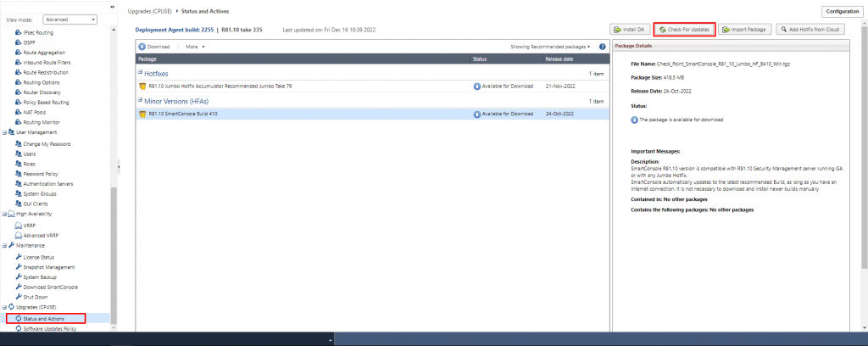Image resolution: width=868 pixels, height=346 pixels.
Task: Click the Upgrades (CPUSE) refresh icon
Action: coord(11,307)
